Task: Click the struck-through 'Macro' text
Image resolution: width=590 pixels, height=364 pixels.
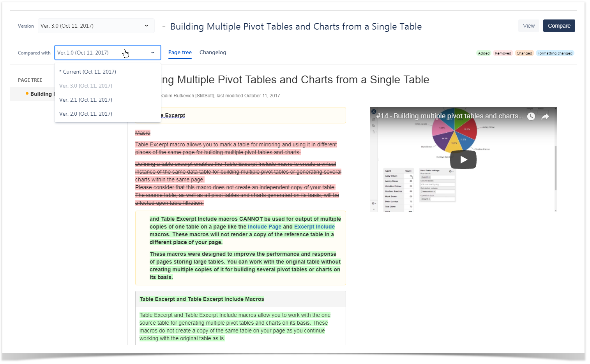Action: [x=143, y=133]
